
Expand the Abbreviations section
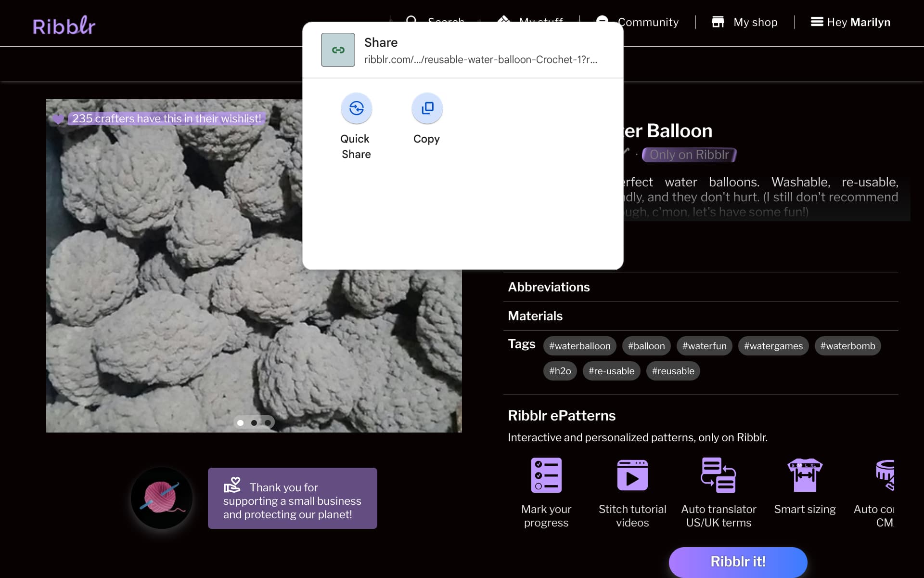(701, 287)
